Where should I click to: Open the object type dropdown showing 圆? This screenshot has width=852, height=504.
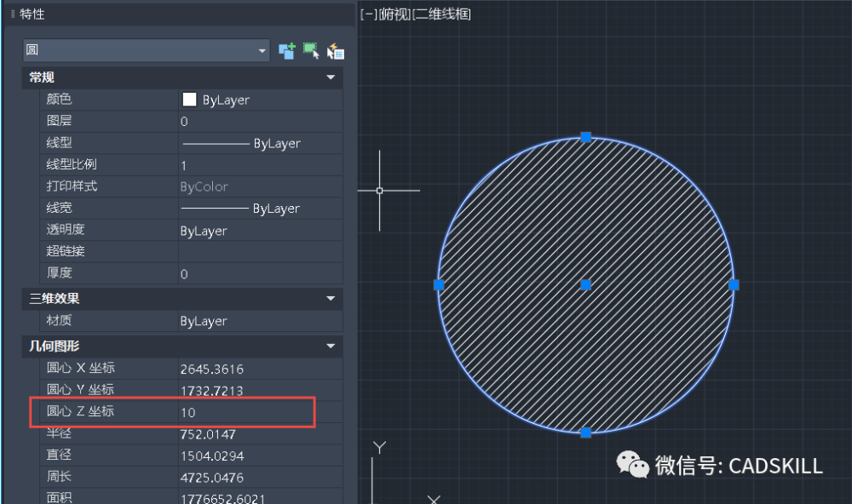tap(147, 50)
